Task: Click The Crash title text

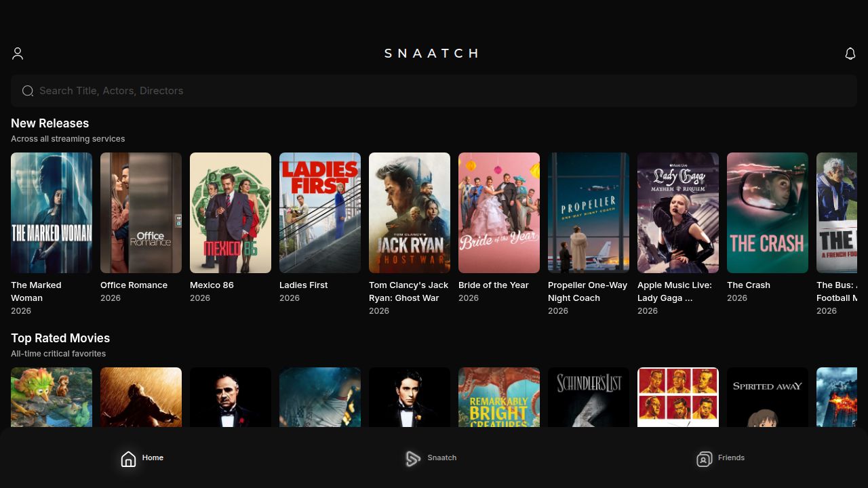Action: [749, 285]
